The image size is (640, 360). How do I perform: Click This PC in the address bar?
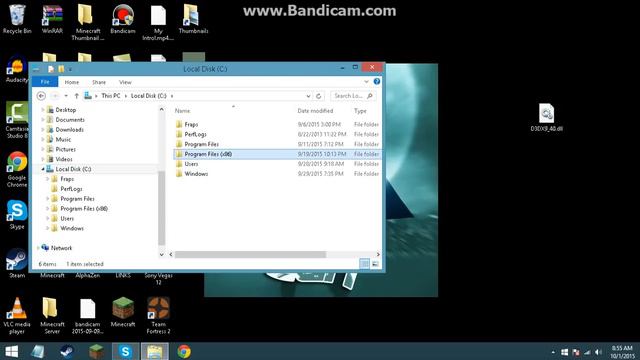coord(111,96)
